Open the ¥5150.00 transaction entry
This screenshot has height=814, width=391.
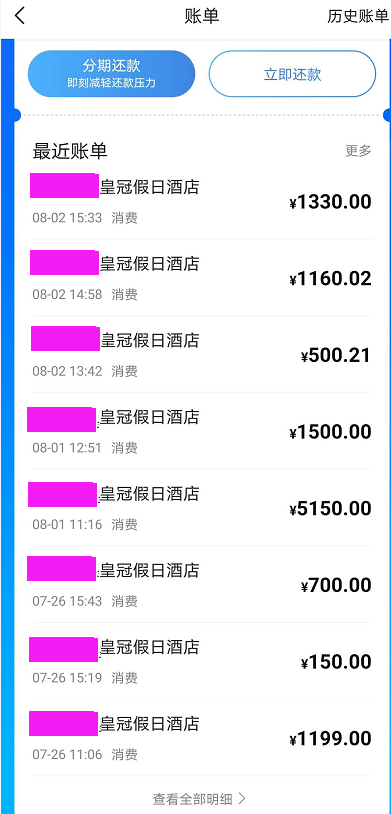tap(201, 508)
